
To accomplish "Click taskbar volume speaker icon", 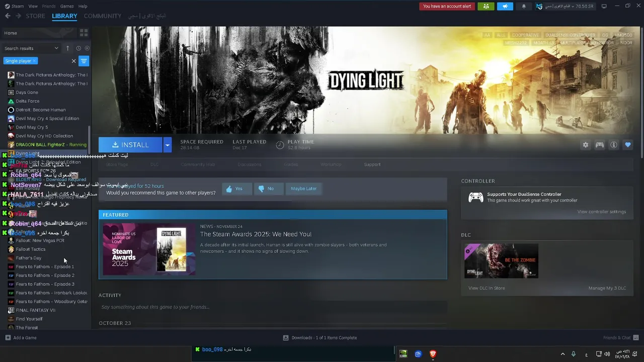I will 607,354.
